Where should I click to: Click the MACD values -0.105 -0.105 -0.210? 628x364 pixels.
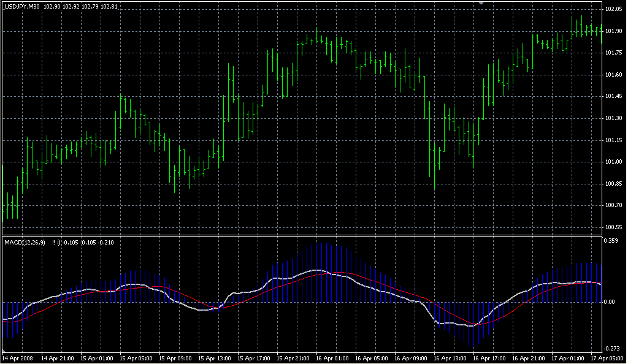click(92, 243)
